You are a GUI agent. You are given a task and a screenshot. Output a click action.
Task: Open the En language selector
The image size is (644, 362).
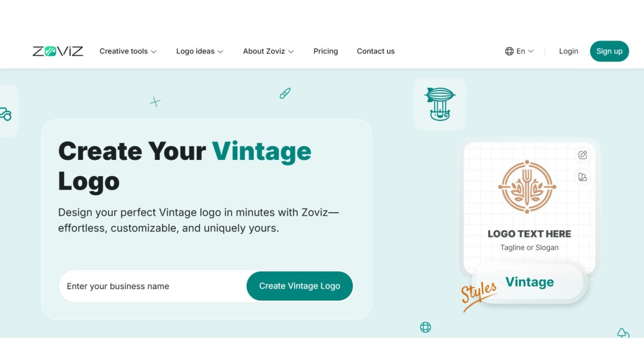pos(519,51)
